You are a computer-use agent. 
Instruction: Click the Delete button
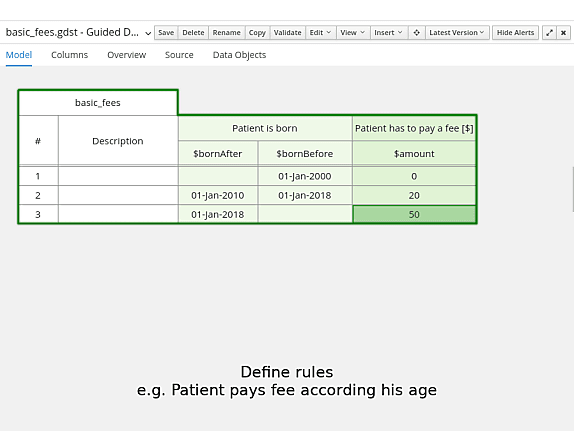tap(193, 33)
